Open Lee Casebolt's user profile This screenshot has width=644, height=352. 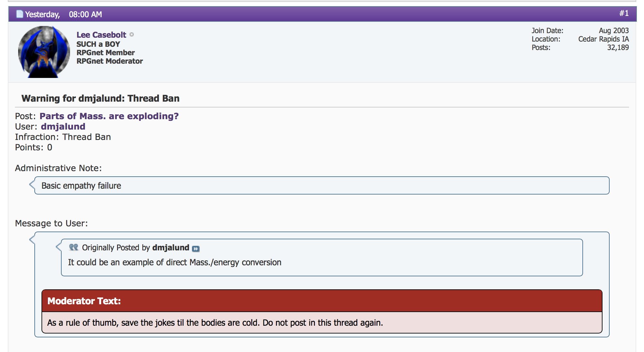tap(101, 35)
